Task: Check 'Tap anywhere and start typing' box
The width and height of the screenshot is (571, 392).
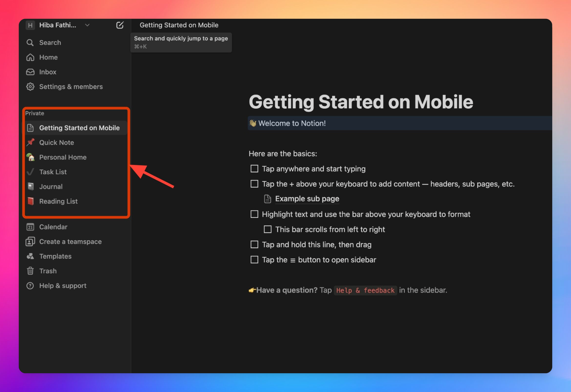Action: tap(254, 169)
